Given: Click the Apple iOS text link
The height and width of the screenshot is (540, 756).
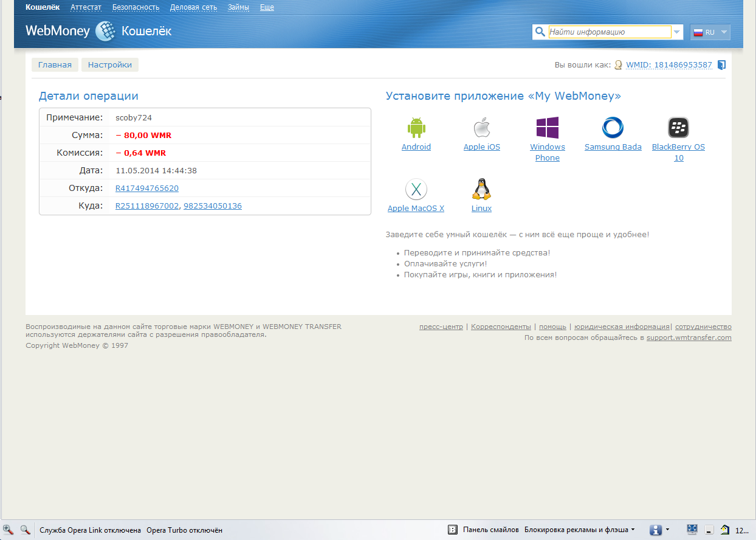Looking at the screenshot, I should pos(482,147).
